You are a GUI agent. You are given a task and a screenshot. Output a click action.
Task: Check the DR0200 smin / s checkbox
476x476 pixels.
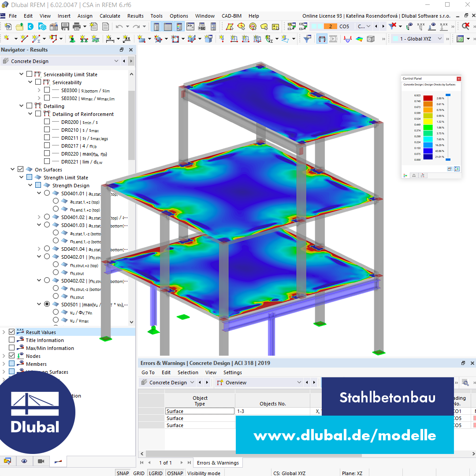click(x=47, y=122)
